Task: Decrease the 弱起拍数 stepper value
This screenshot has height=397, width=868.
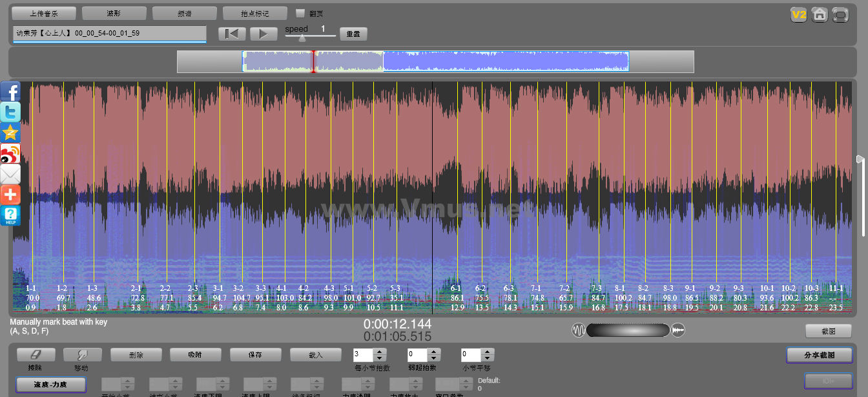Action: click(434, 358)
